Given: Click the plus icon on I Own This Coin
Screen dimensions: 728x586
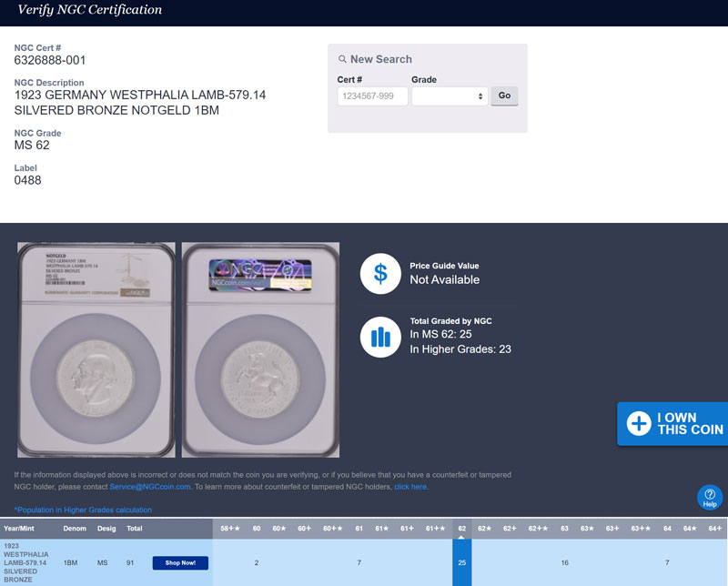Looking at the screenshot, I should click(x=638, y=424).
